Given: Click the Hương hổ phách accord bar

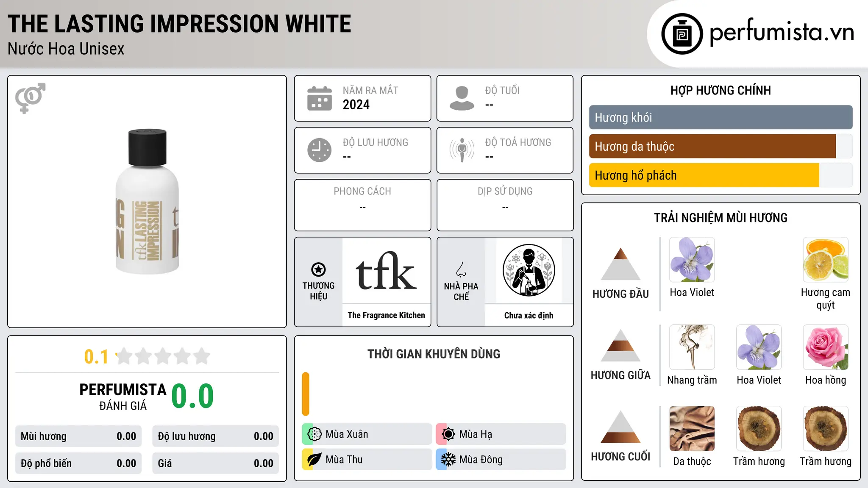Looking at the screenshot, I should (721, 175).
